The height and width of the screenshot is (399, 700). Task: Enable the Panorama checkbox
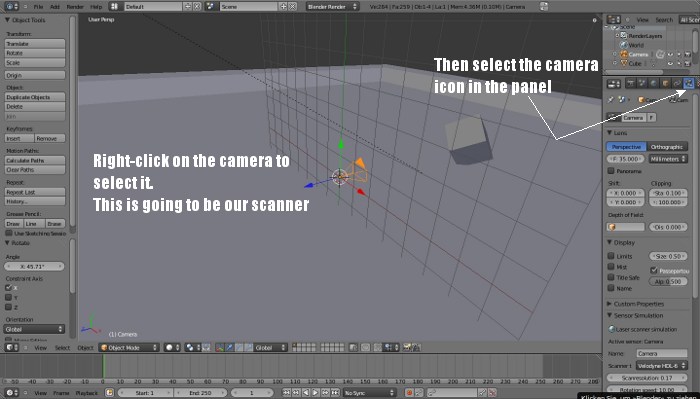point(611,171)
